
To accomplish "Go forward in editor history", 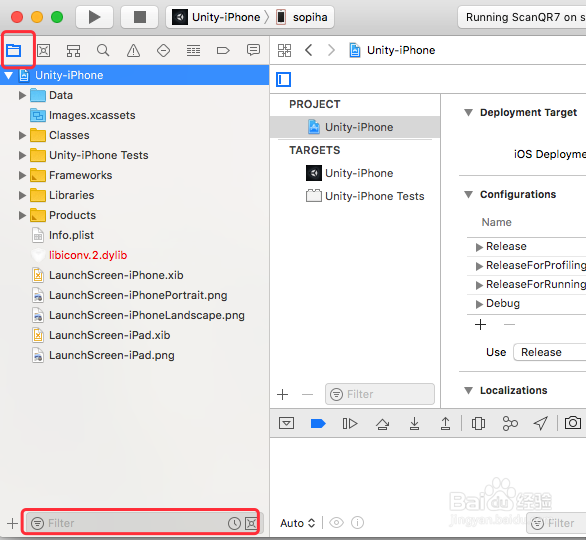I will 331,50.
